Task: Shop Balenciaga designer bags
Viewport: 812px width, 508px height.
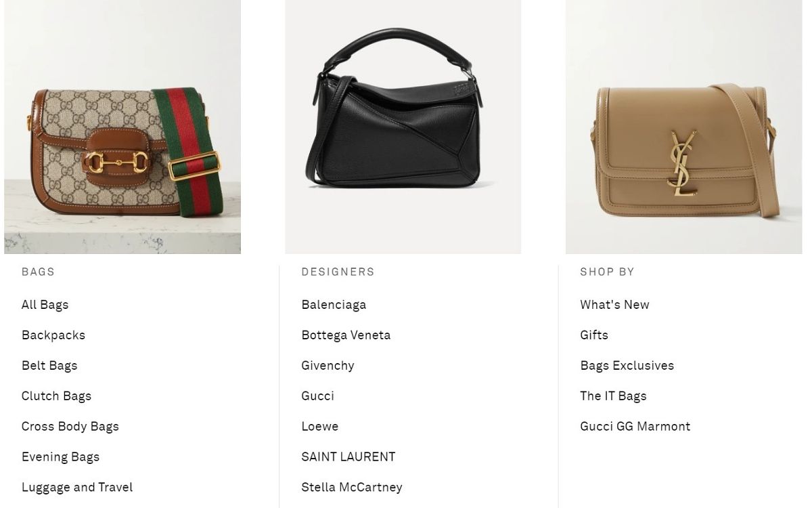Action: [x=334, y=305]
